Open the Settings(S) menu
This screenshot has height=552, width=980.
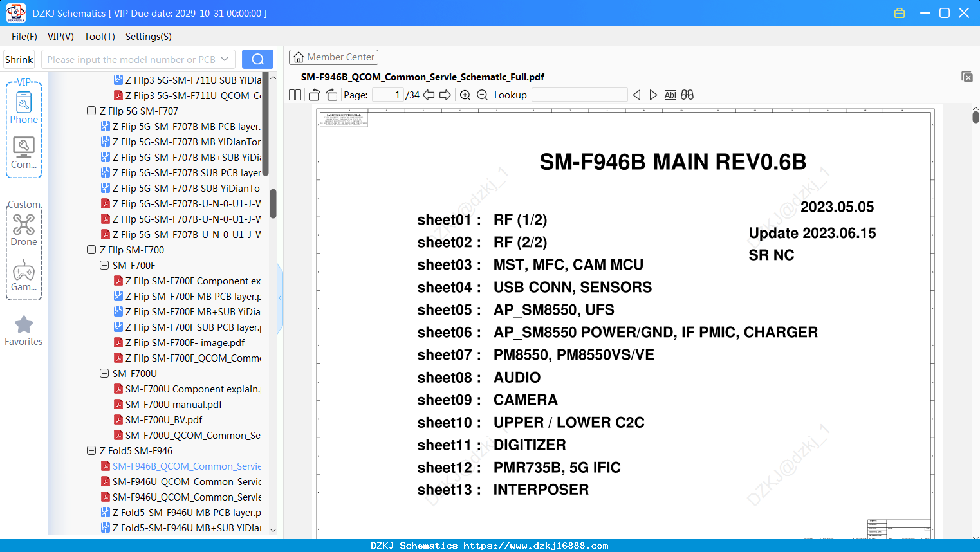coord(149,37)
